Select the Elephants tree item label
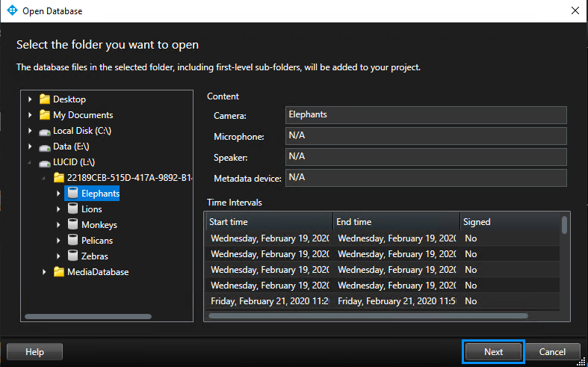Viewport: 588px width, 367px height. (x=101, y=194)
